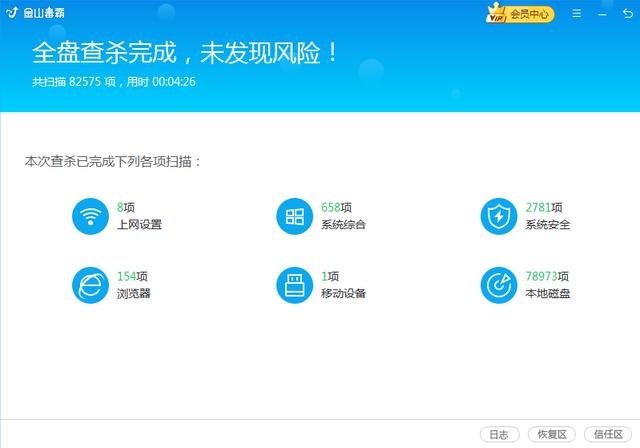Click the 浏览器 label
This screenshot has height=448, width=640.
pos(134,293)
